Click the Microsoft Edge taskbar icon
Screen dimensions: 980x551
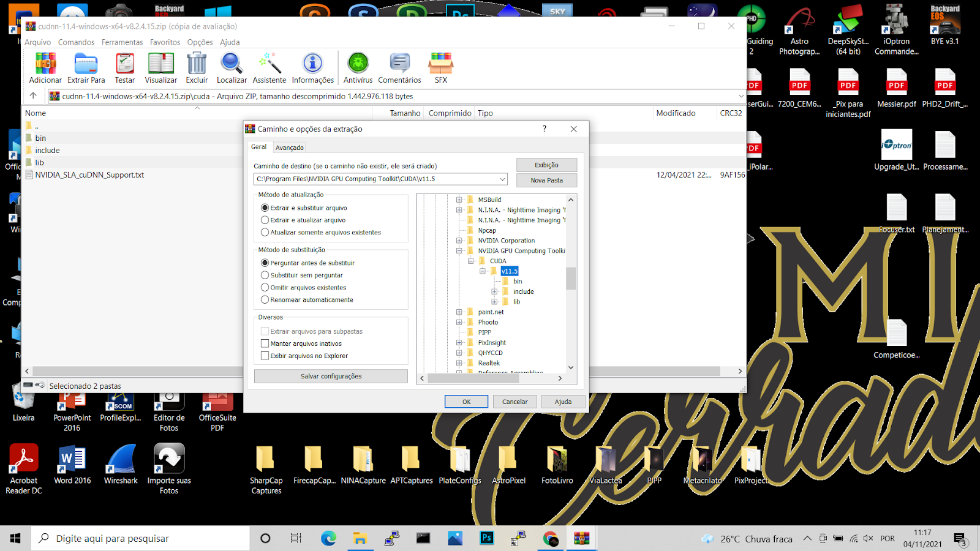pos(329,538)
